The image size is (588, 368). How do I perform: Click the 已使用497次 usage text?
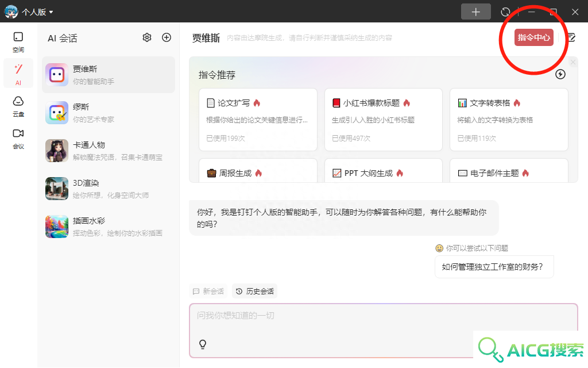pyautogui.click(x=351, y=138)
